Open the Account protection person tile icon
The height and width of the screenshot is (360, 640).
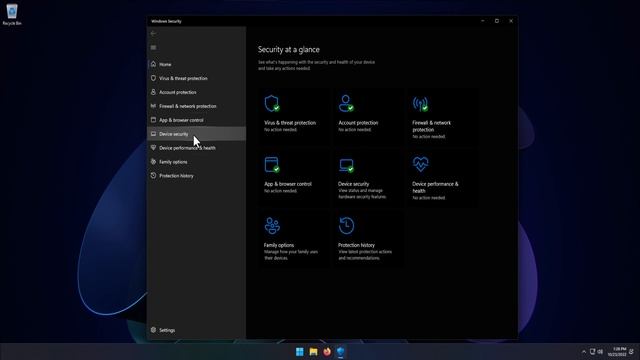(346, 103)
